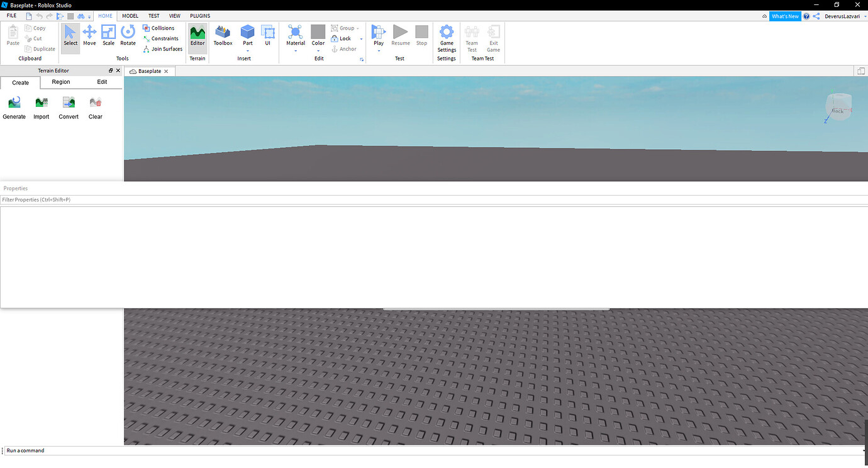
Task: Click the What's New button
Action: [785, 16]
